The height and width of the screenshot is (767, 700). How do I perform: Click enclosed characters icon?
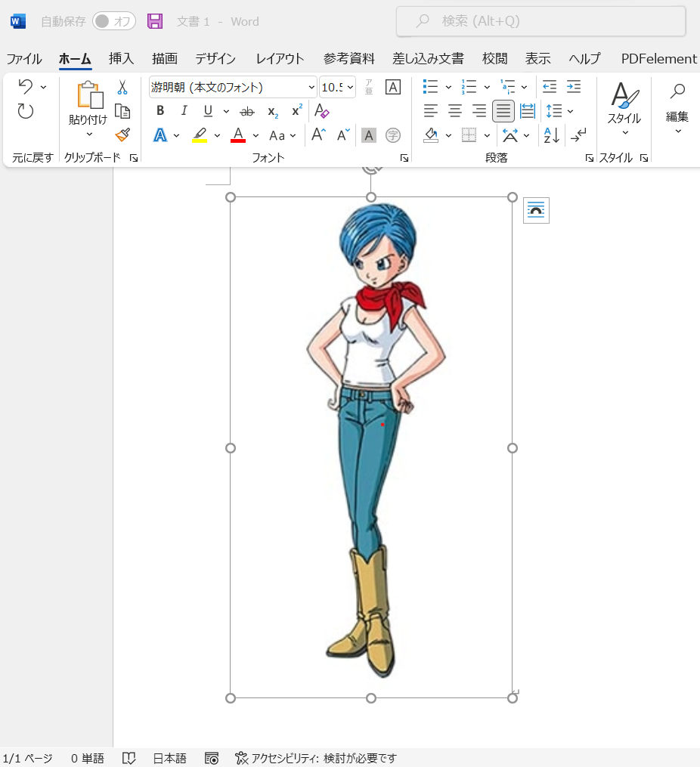pos(393,135)
